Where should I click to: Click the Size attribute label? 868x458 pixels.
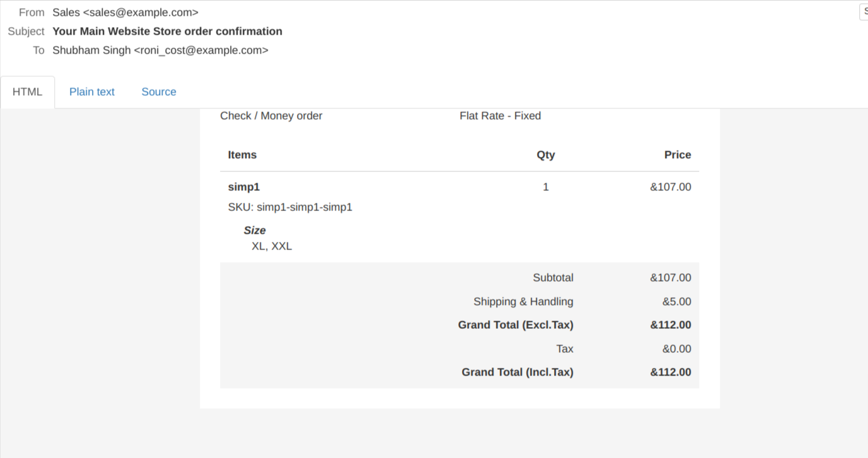255,230
